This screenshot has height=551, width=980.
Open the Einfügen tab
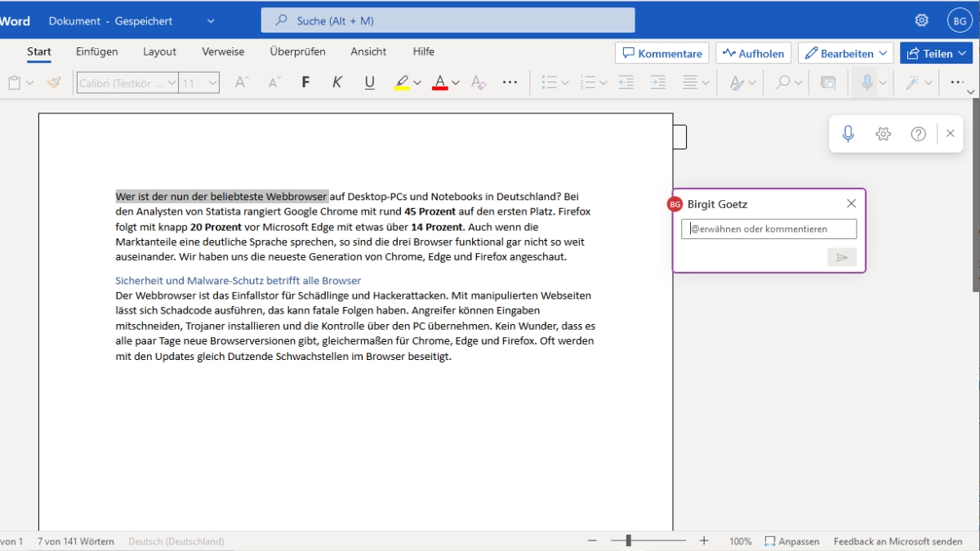[x=96, y=51]
